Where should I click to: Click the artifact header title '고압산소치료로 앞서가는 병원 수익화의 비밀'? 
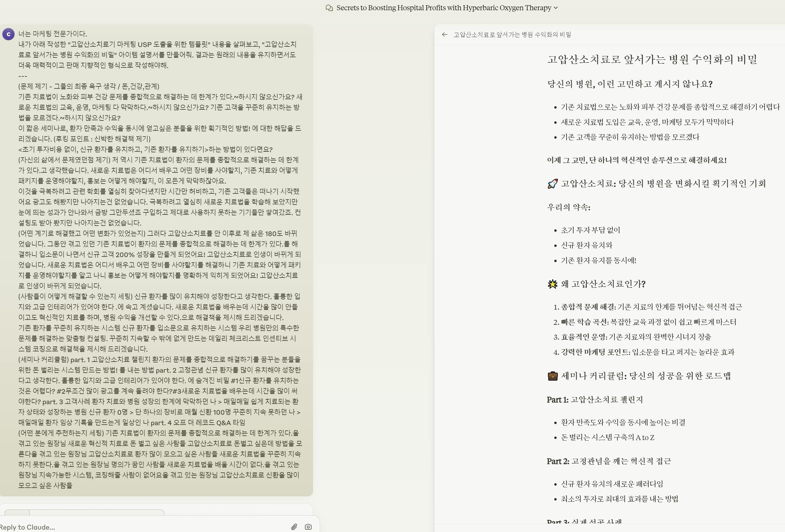(x=512, y=34)
